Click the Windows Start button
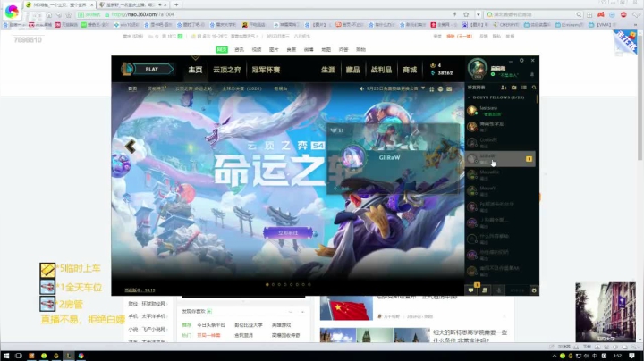 pos(6,356)
